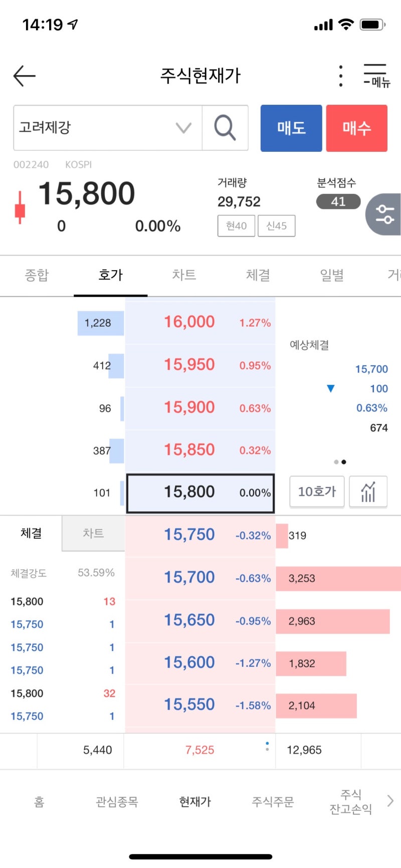Open the mini chart icon beside 10호가
Viewport: 401px width, 868px height.
tap(368, 492)
